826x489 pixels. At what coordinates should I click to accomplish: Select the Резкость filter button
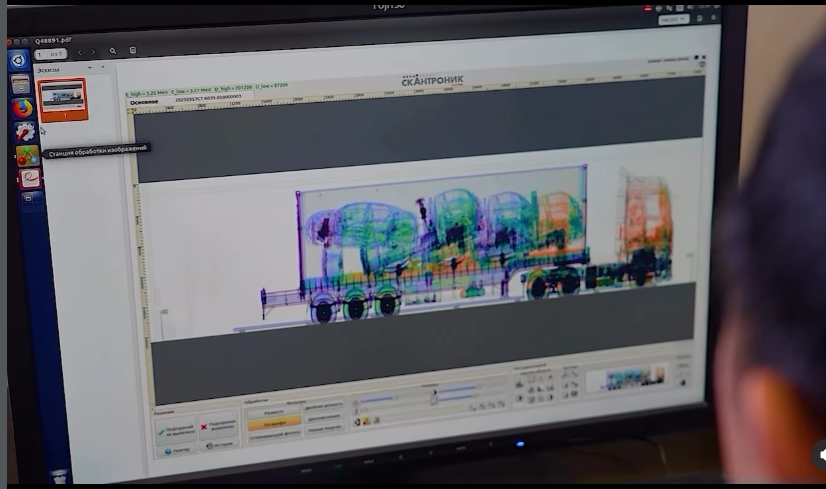click(x=274, y=412)
